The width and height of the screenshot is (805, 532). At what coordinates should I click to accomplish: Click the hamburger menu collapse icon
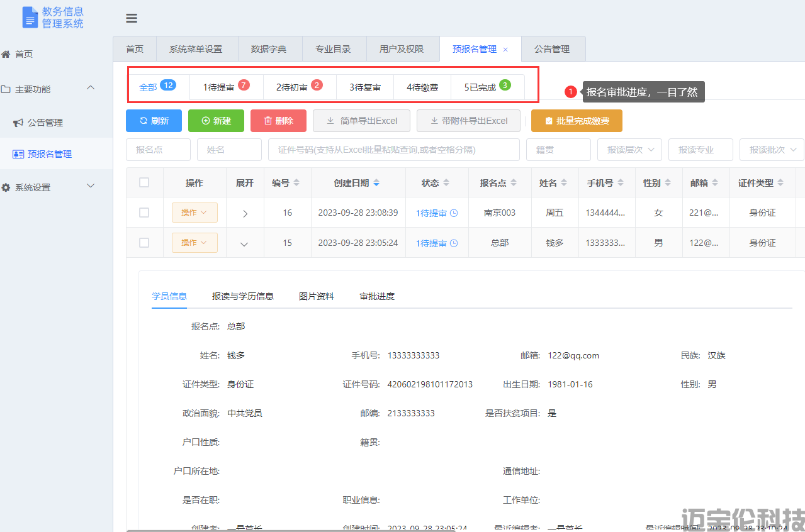pyautogui.click(x=132, y=18)
